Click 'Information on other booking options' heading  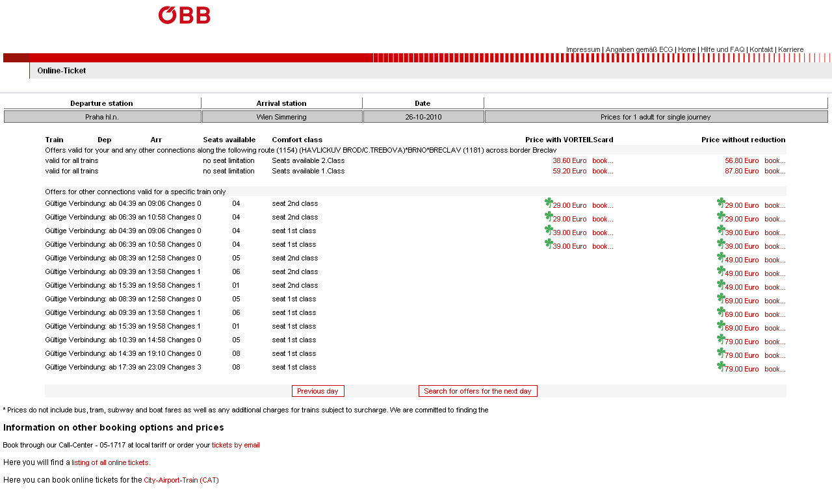(114, 427)
